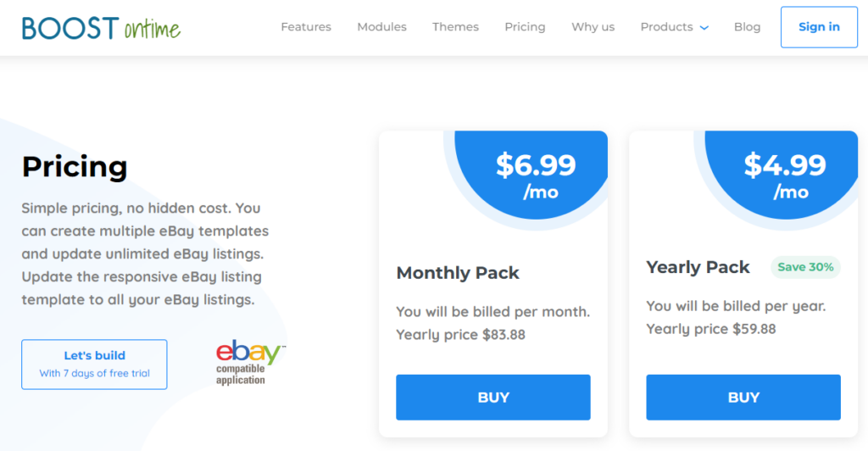Visit the Blog link
Viewport: 868px width, 451px height.
[x=747, y=27]
